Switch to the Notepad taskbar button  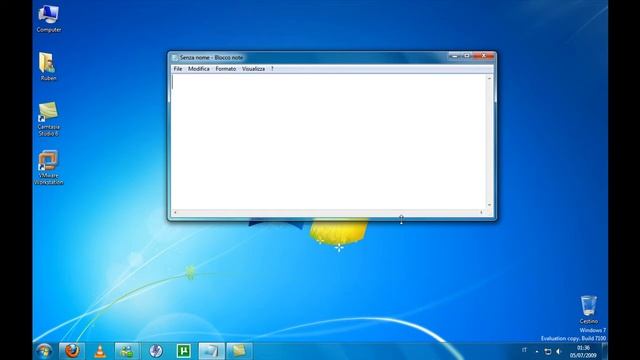click(211, 351)
